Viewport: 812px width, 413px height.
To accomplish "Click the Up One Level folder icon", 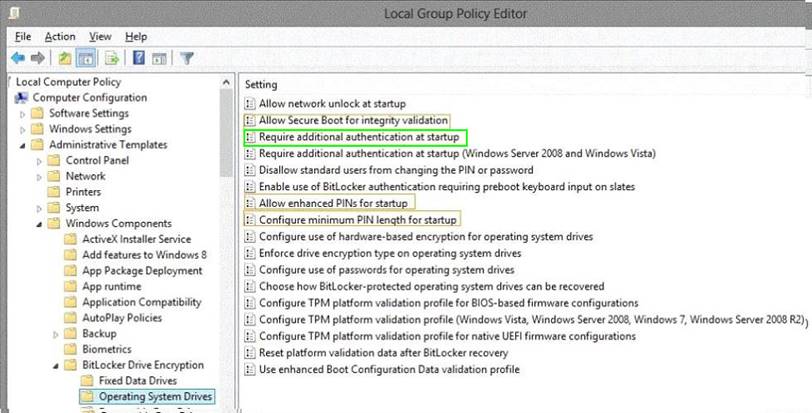I will click(64, 58).
